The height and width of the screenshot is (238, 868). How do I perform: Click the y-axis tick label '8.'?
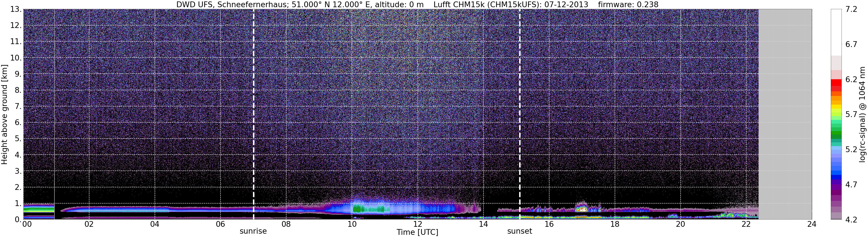pos(18,90)
